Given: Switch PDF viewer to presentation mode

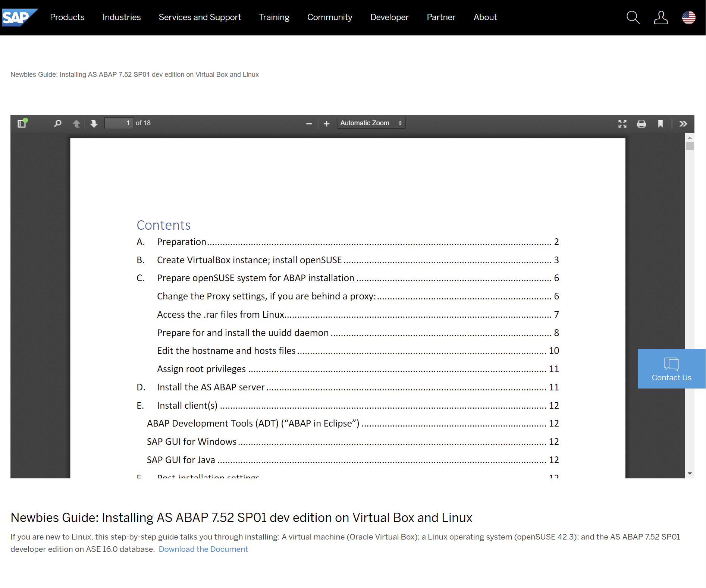Looking at the screenshot, I should click(x=622, y=123).
